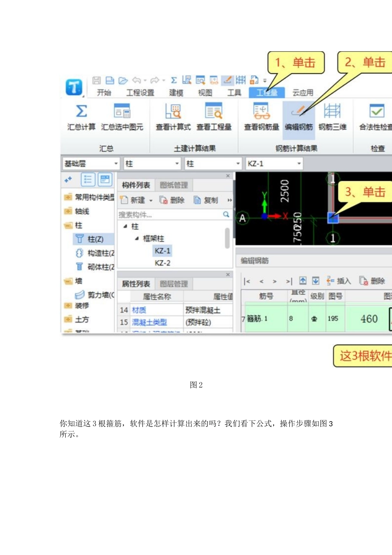Image resolution: width=392 pixels, height=555 pixels.
Task: Collapse 框架柱 node in component tree
Action: tap(137, 239)
